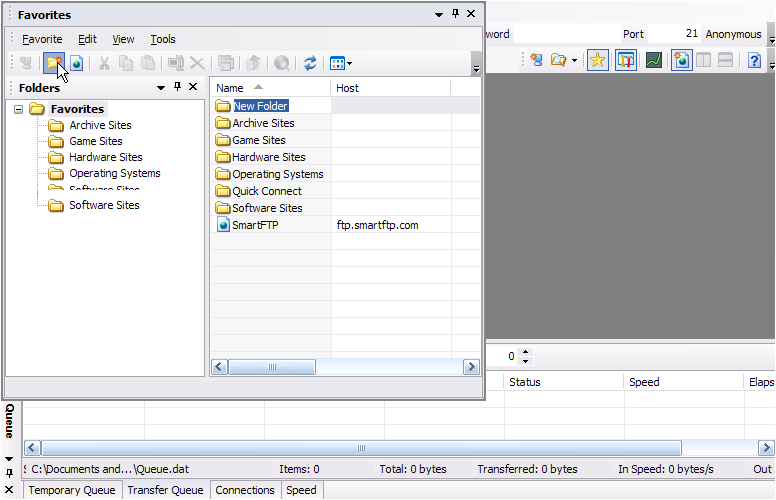
Task: Toggle the Tools hammer-and-wrench button
Action: (x=626, y=60)
